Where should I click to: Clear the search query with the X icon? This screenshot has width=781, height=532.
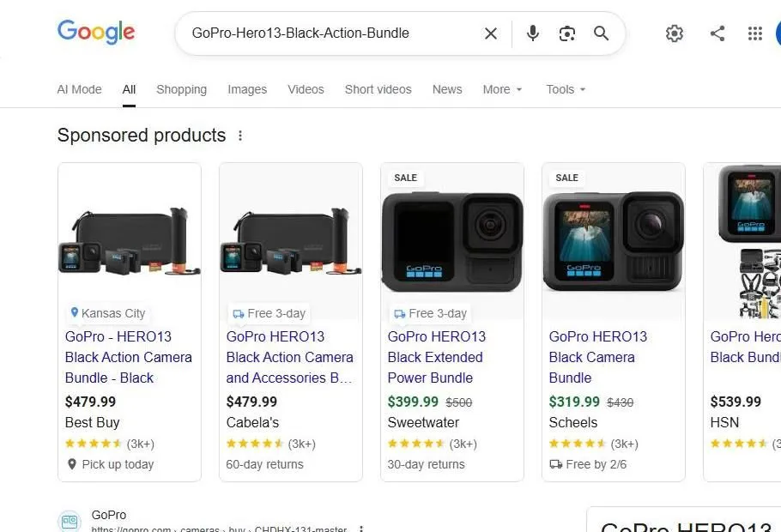pyautogui.click(x=490, y=33)
